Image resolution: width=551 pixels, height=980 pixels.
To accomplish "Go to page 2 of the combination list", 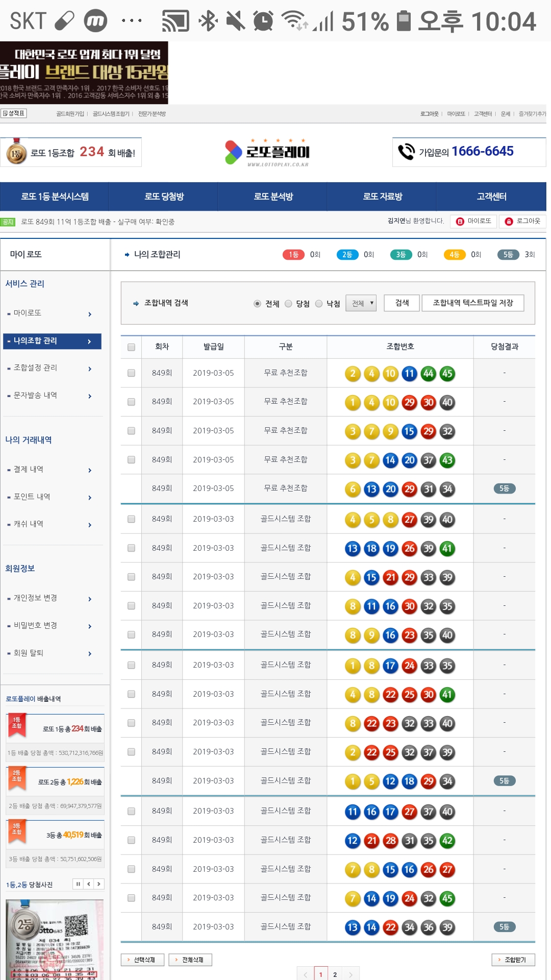I will (x=335, y=974).
